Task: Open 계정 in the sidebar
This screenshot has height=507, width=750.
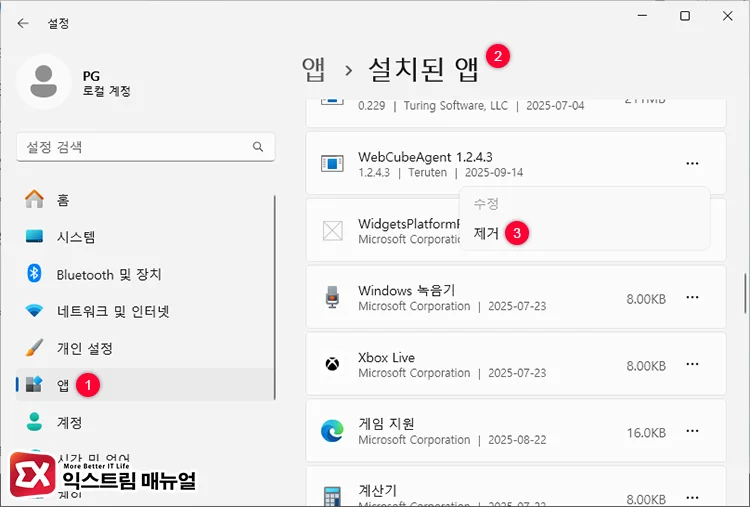Action: pos(145,422)
